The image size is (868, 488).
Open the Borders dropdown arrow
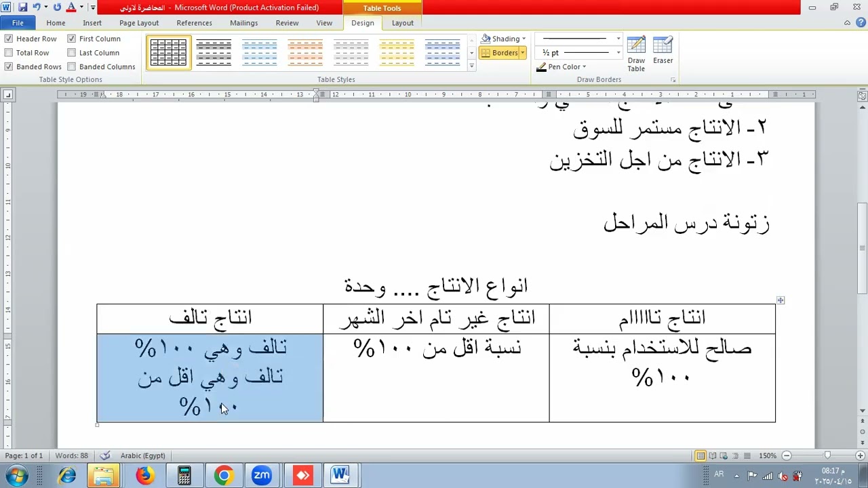pyautogui.click(x=523, y=53)
